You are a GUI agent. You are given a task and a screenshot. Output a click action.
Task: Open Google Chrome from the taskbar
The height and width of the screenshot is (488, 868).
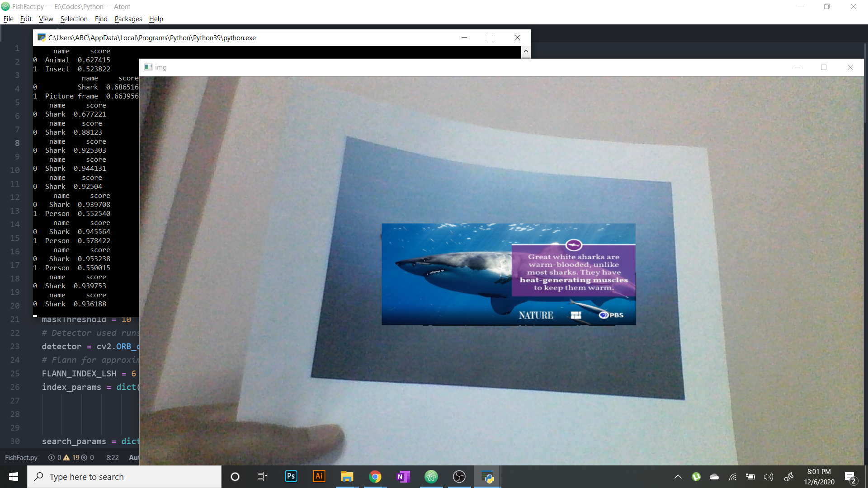(375, 476)
